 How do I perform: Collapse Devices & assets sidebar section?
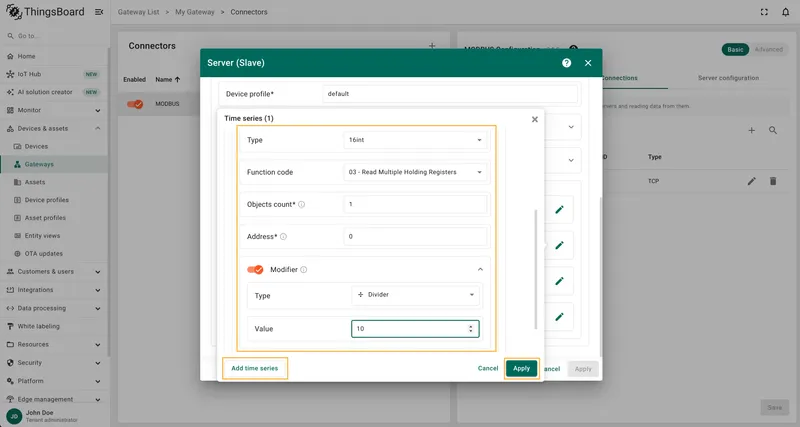(x=97, y=129)
